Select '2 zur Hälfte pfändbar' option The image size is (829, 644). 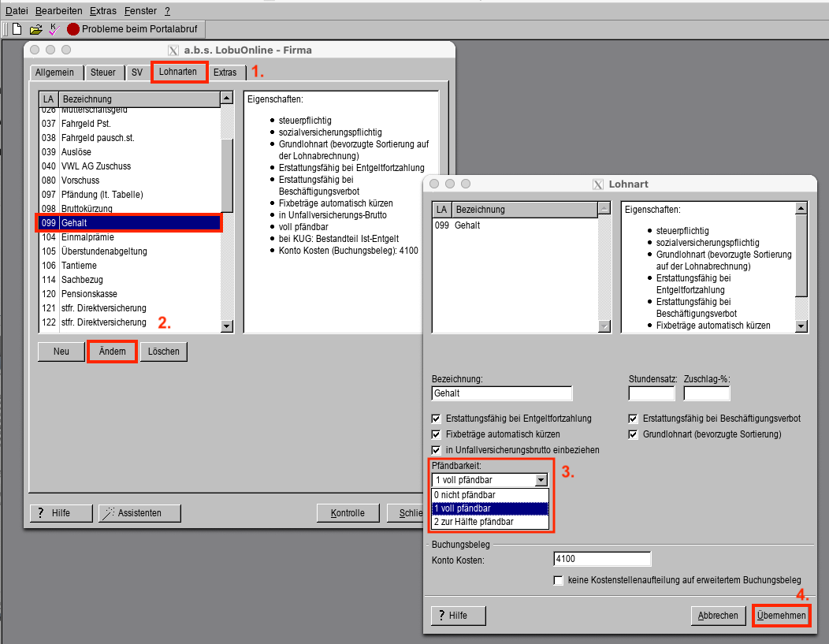489,522
